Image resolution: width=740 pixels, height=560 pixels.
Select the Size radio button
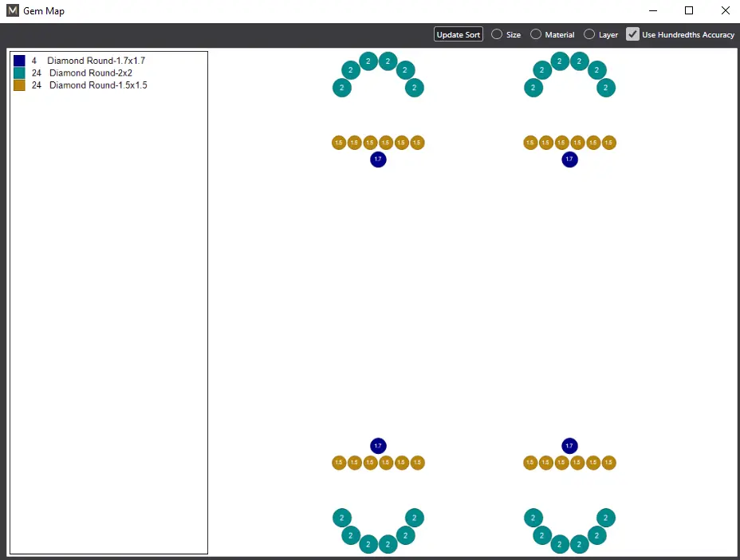click(497, 34)
